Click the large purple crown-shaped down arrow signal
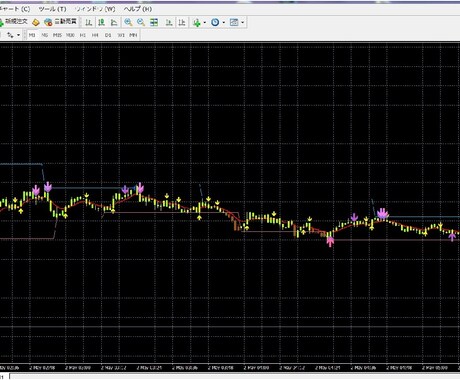The height and width of the screenshot is (380, 460). pyautogui.click(x=382, y=213)
